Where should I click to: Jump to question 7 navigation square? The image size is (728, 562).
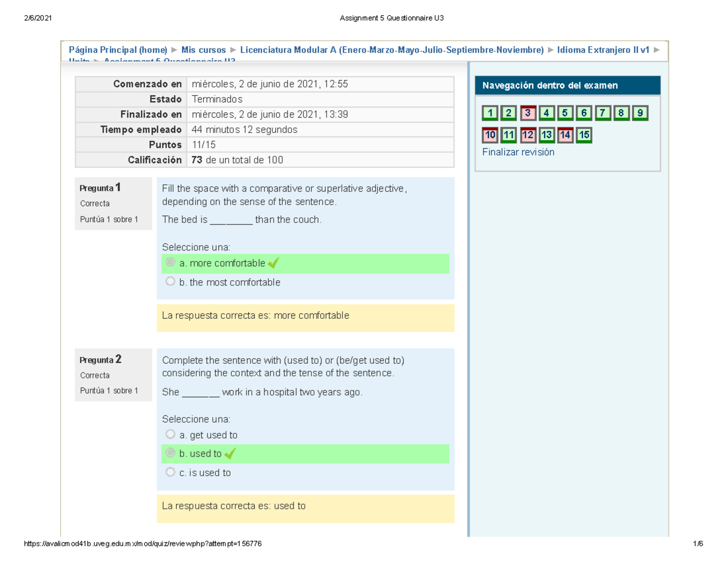603,113
